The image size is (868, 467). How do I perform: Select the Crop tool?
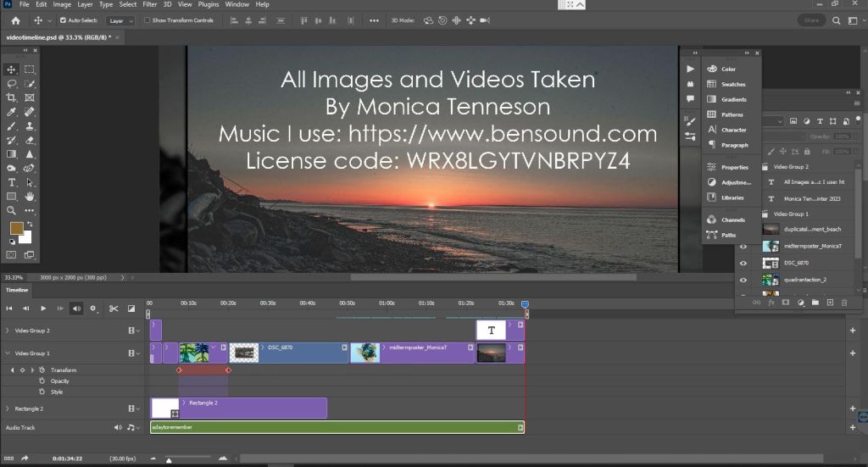[12, 97]
